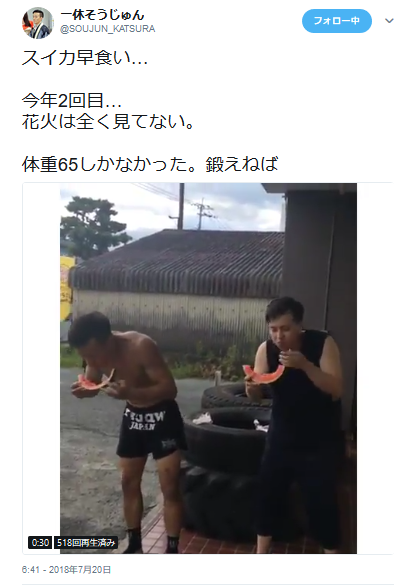The height and width of the screenshot is (585, 408).
Task: Click the display name 一休そうじゅん
Action: (102, 15)
